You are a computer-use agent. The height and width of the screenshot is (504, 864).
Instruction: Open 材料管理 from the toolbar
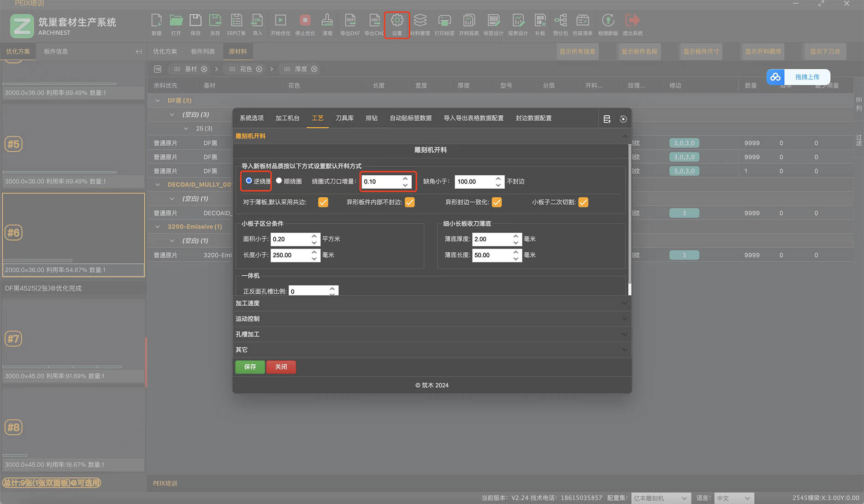click(420, 21)
